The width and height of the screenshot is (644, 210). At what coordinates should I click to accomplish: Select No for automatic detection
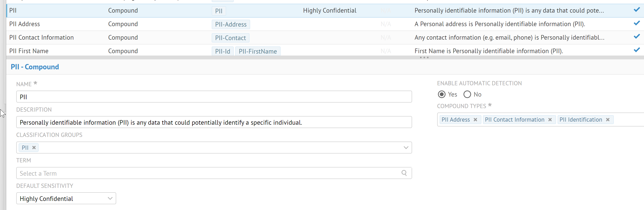coord(467,94)
